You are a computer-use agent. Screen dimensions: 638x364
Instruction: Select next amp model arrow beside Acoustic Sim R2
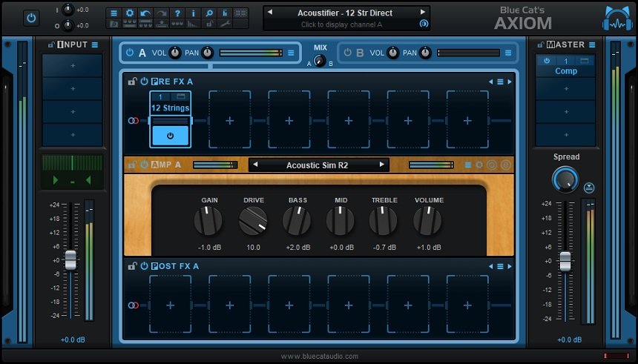(381, 165)
